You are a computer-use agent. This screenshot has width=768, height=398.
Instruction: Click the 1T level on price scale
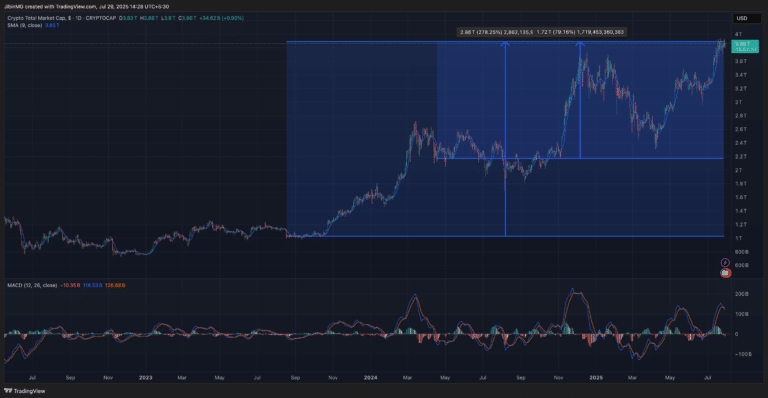(x=738, y=238)
